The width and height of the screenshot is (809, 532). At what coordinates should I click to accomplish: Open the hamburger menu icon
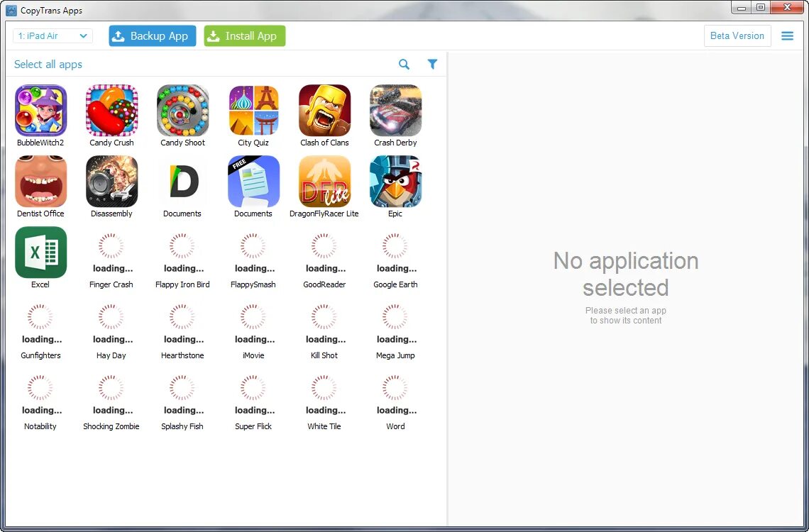[787, 35]
